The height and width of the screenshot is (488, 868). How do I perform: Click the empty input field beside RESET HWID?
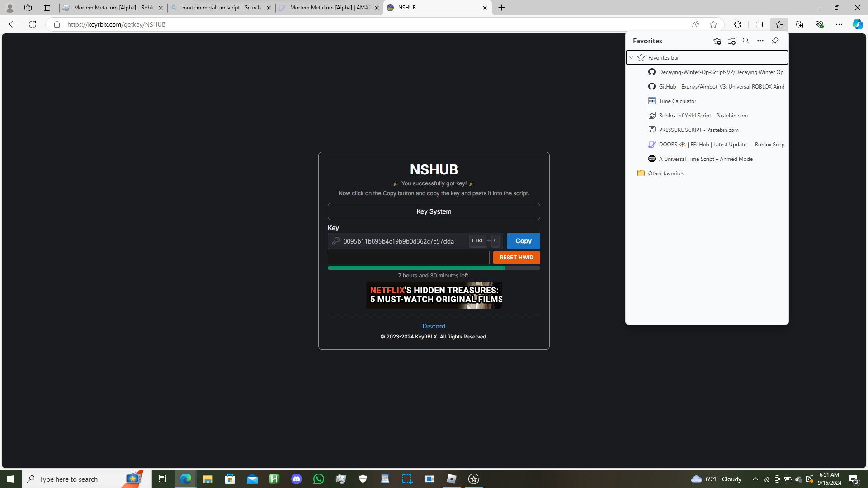(x=408, y=258)
